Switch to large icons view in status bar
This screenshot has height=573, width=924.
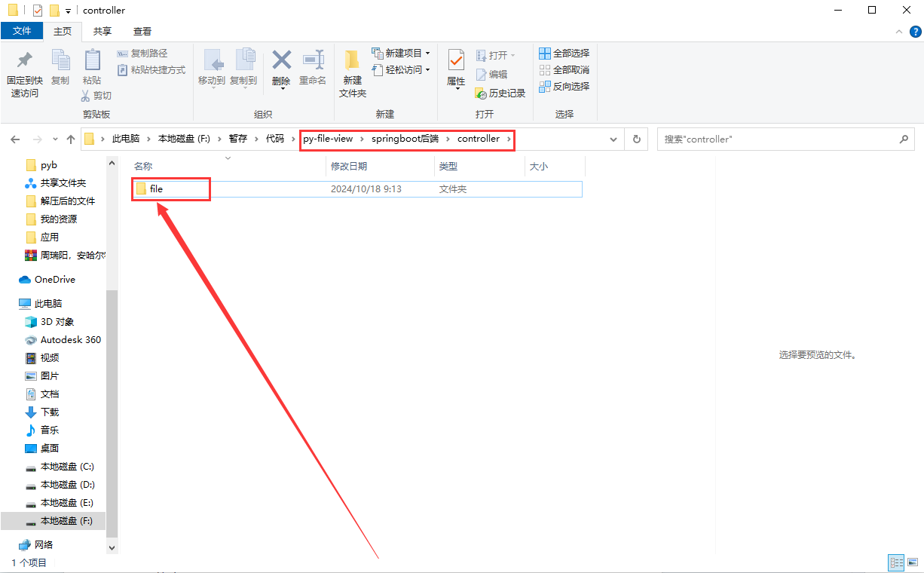(911, 563)
